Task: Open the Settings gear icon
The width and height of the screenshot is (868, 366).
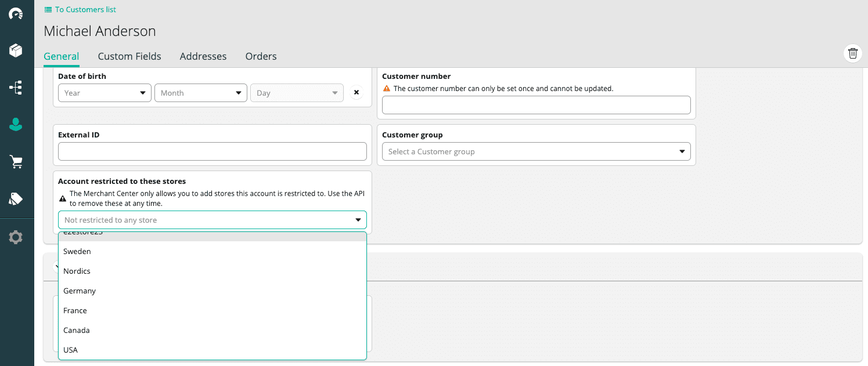Action: tap(16, 237)
